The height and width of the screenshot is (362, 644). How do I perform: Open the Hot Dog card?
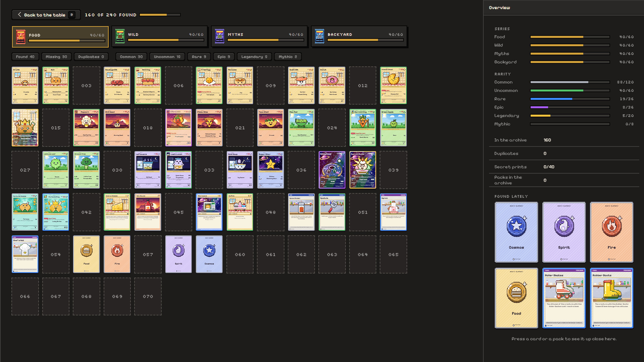click(x=148, y=85)
